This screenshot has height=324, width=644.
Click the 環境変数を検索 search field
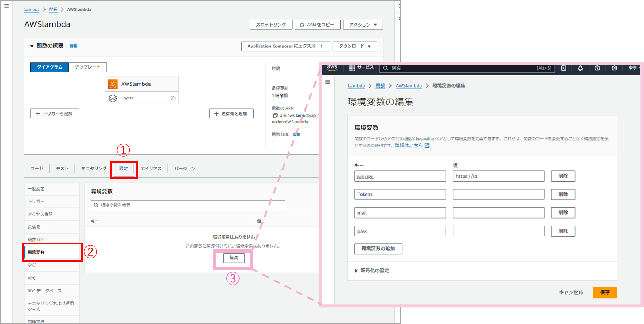[188, 205]
